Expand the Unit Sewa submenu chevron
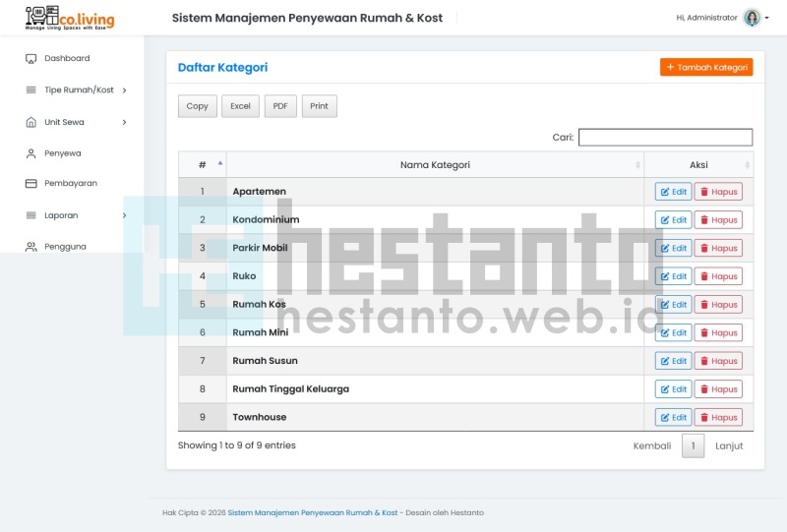Screen dimensions: 787x532 [x=124, y=122]
